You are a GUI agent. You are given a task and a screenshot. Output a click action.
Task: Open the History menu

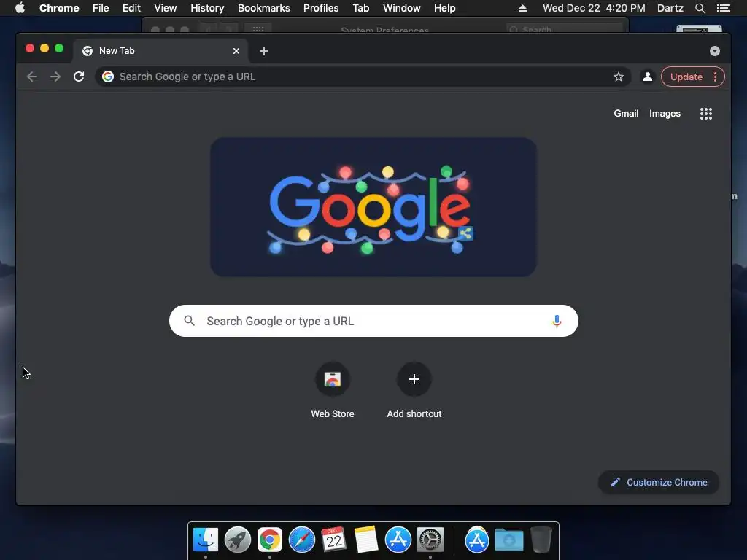point(207,8)
